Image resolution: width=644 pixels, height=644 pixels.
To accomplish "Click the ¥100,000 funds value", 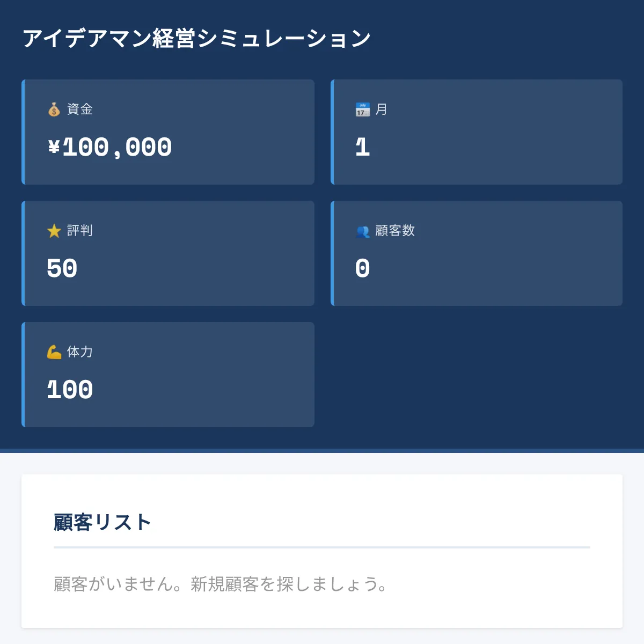I will click(110, 148).
